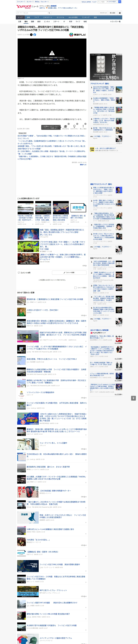Open the エキスパート navigation tab
Image resolution: width=138 pixels, height=644 pixels.
[48, 17]
